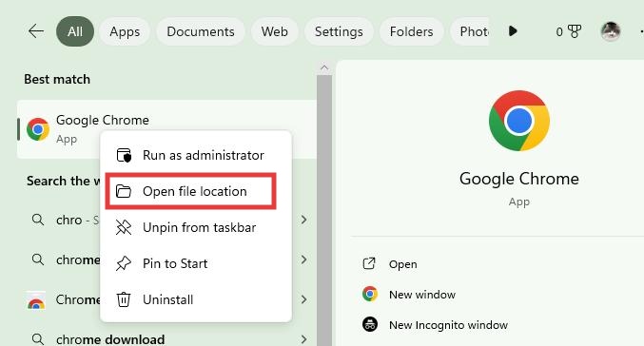Expand the chro search suggestion chevron
The width and height of the screenshot is (644, 346).
tap(304, 220)
